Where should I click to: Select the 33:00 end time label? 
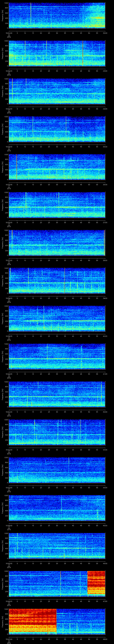coord(105,71)
